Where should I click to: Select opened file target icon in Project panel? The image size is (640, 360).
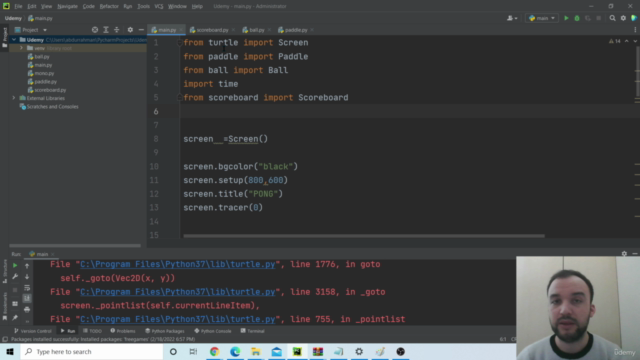tap(95, 30)
